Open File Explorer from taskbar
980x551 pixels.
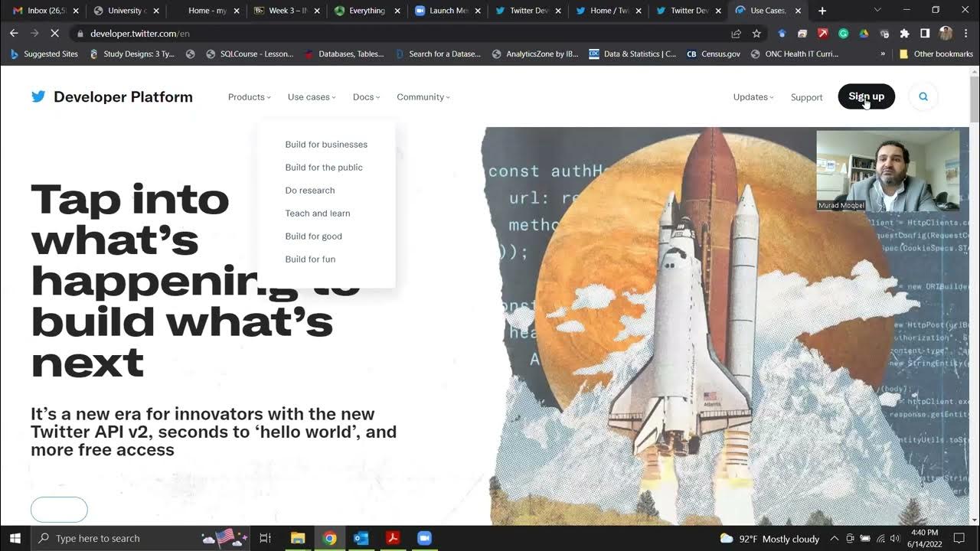coord(298,538)
